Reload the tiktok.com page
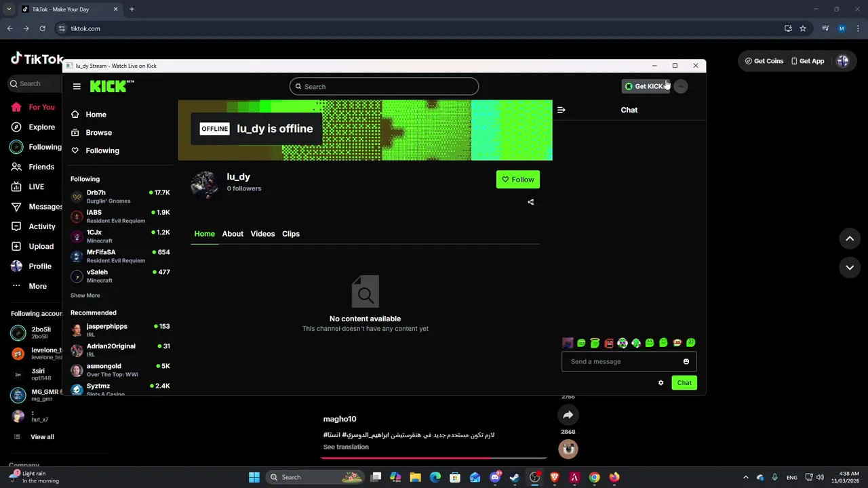The height and width of the screenshot is (488, 868). [x=42, y=28]
